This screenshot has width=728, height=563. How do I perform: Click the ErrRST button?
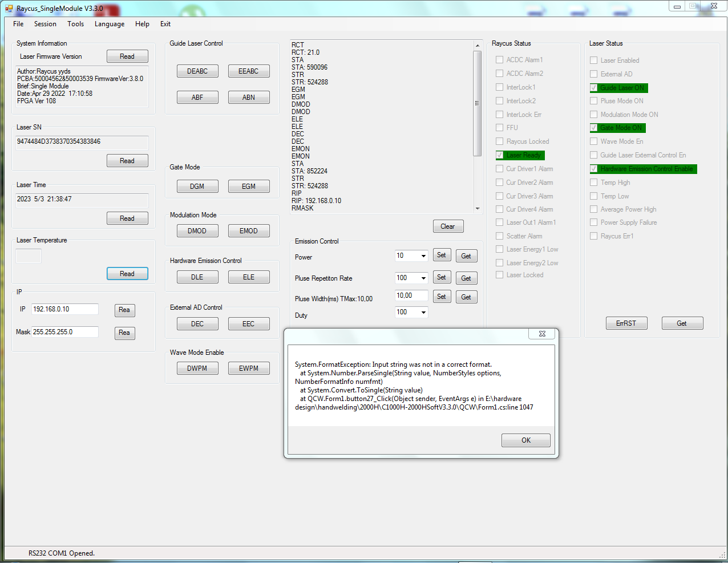[x=626, y=323]
